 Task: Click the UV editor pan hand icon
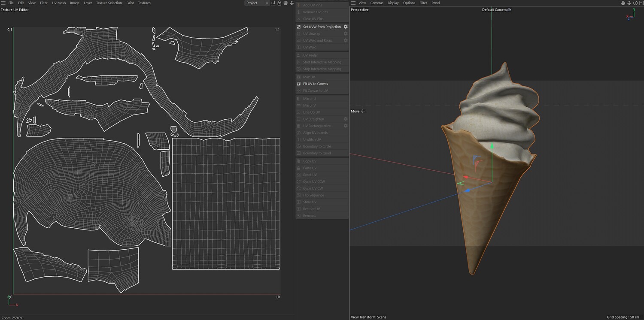coord(286,3)
